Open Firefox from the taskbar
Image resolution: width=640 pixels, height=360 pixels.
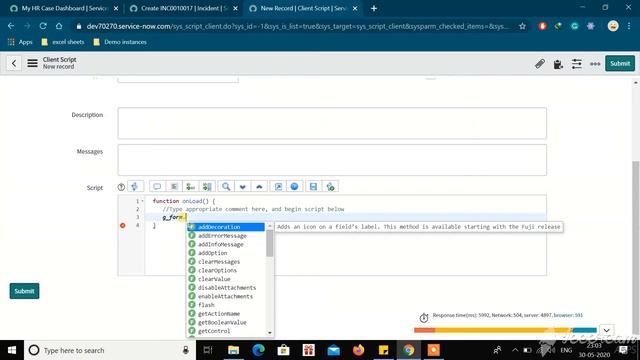[x=358, y=350]
